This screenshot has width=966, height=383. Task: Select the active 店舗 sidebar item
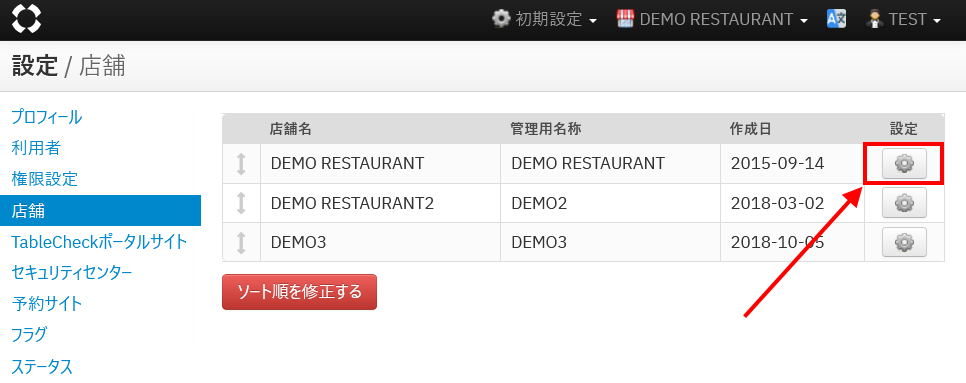coord(100,211)
